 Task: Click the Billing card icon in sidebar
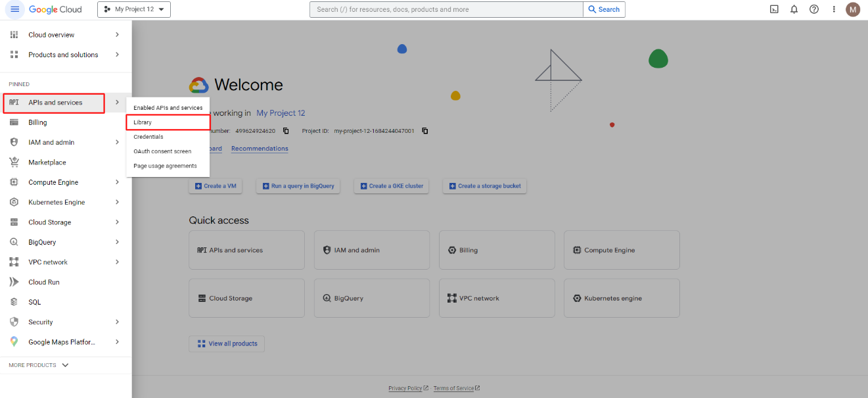click(14, 122)
